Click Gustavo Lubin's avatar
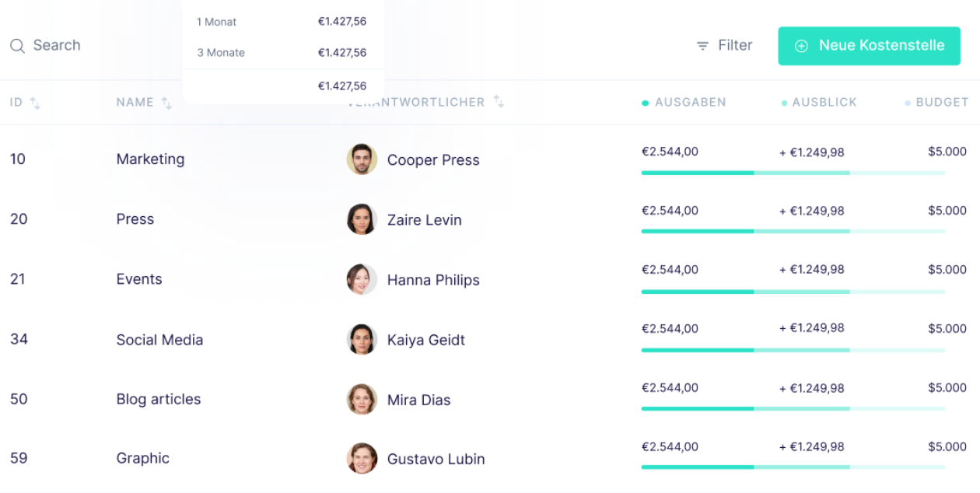 pyautogui.click(x=362, y=459)
